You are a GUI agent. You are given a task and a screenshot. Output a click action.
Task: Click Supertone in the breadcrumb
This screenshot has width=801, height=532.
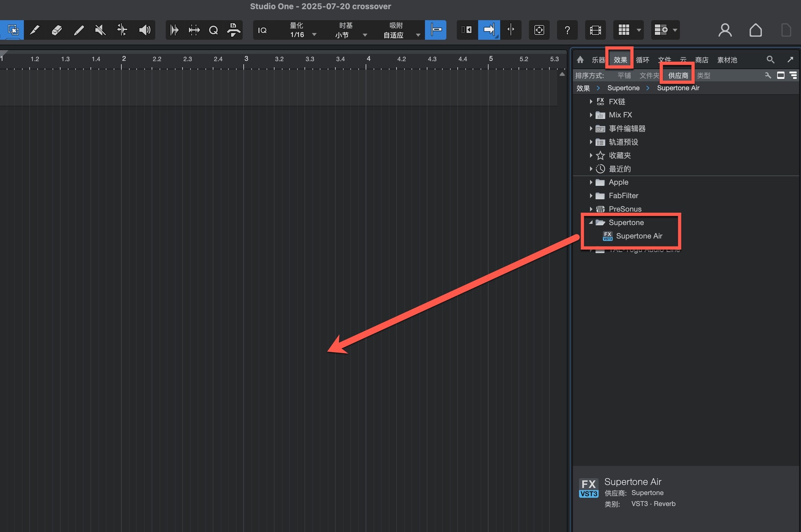623,88
